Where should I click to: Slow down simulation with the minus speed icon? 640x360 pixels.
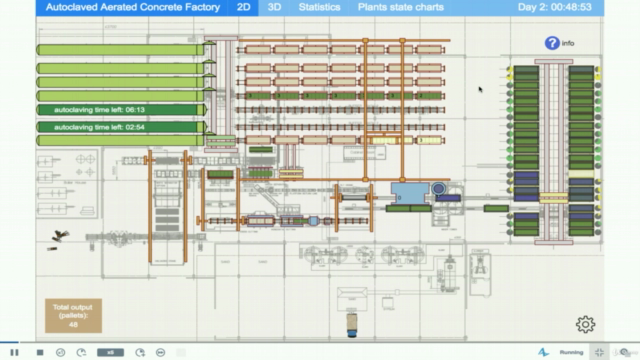click(81, 352)
